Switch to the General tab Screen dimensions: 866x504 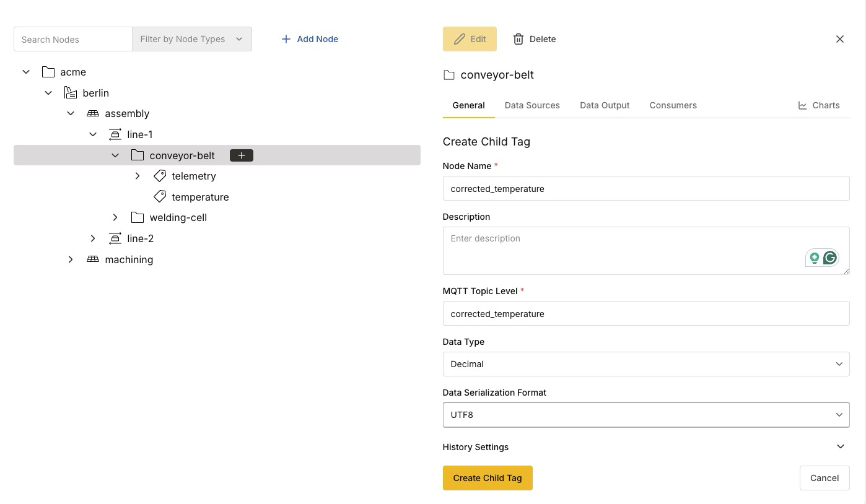click(x=468, y=105)
